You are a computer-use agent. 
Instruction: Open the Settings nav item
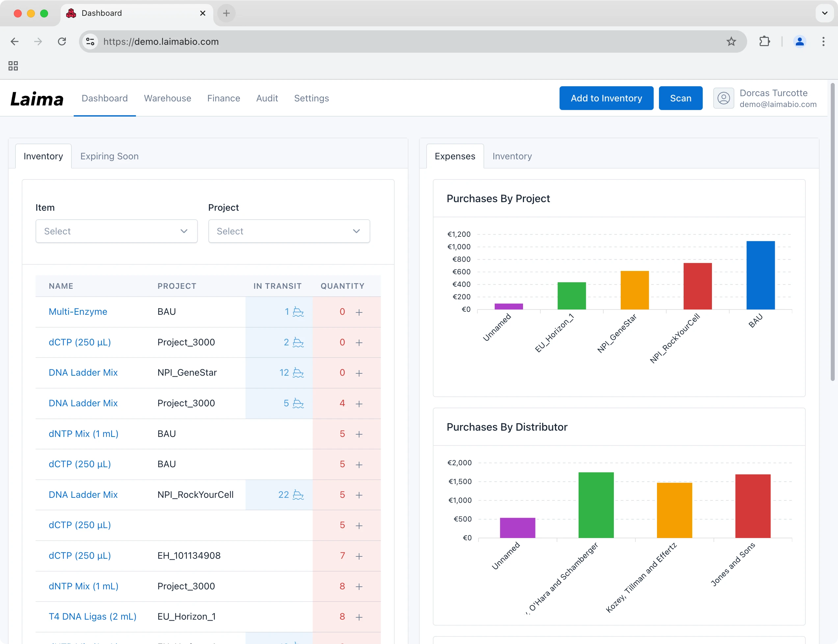[x=311, y=98]
